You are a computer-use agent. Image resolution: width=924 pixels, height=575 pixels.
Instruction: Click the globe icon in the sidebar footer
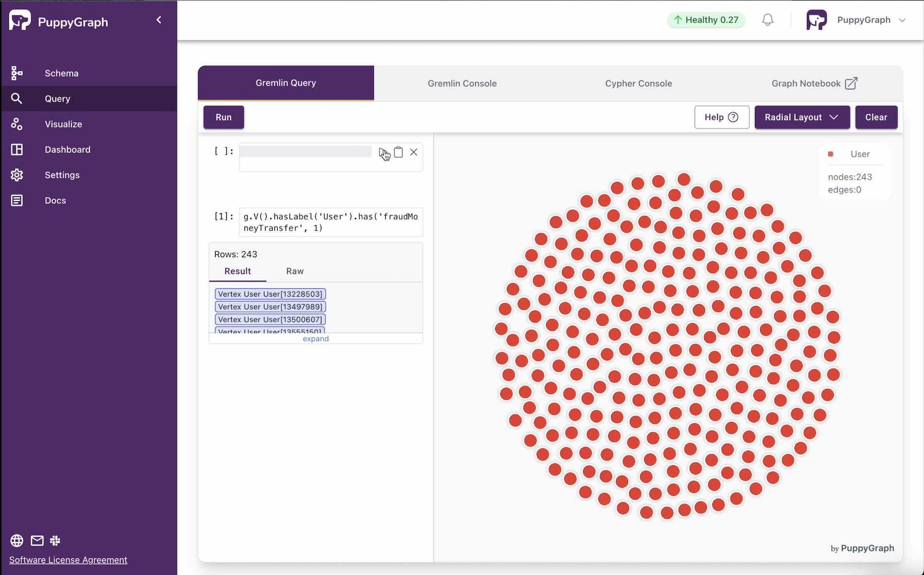point(16,541)
